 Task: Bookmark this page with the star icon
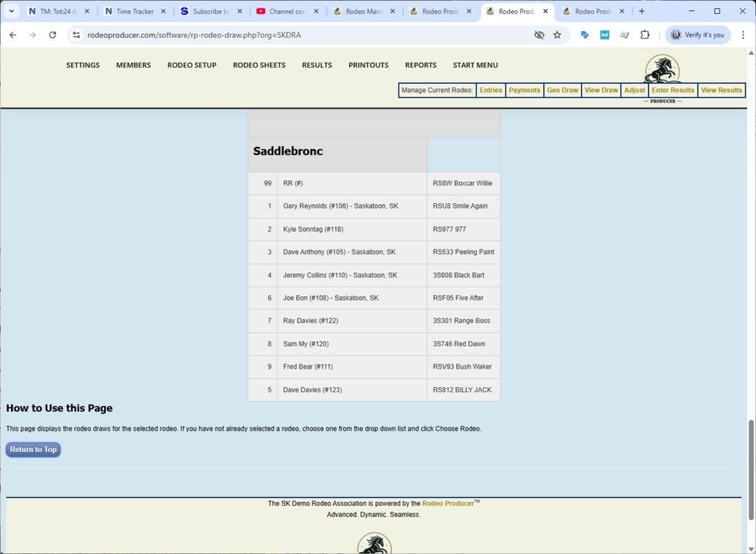557,35
